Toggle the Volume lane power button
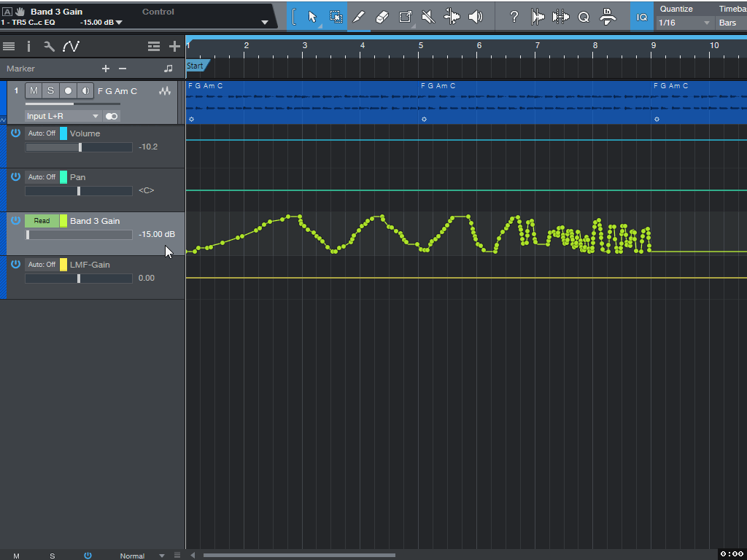This screenshot has width=747, height=560. pyautogui.click(x=16, y=133)
